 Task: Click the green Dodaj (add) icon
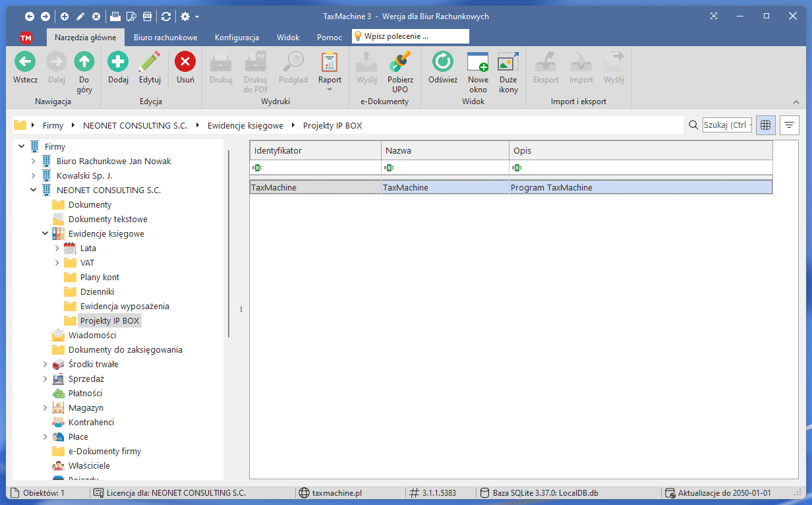click(x=118, y=63)
